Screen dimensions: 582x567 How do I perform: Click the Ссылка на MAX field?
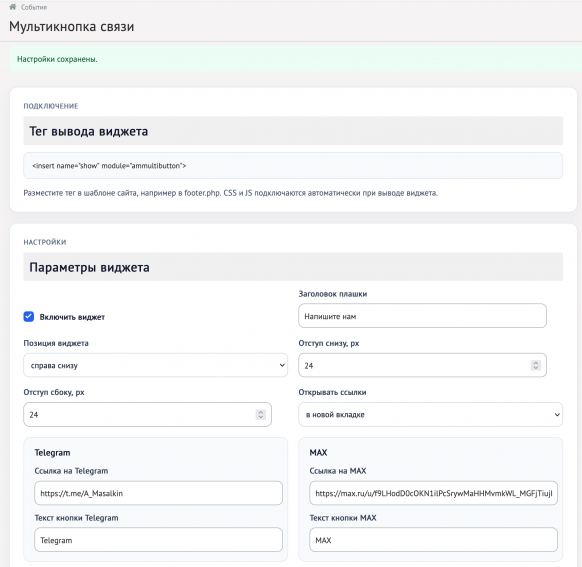click(x=434, y=493)
